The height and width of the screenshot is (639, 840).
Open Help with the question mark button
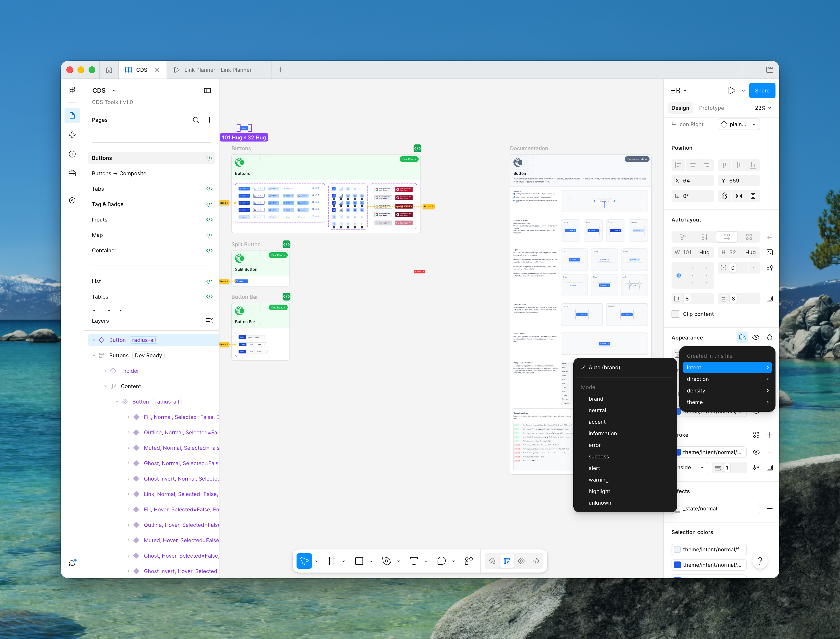point(760,561)
